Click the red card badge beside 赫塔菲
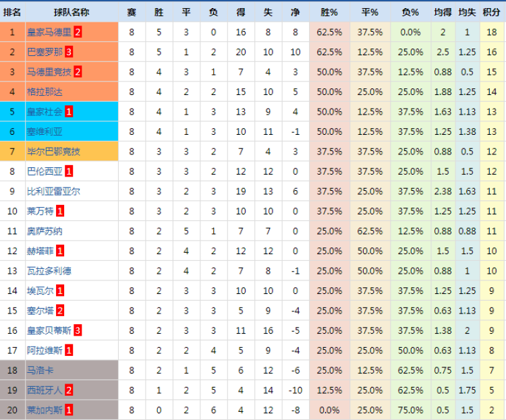Screen dimensions: 506x420 click(x=60, y=251)
